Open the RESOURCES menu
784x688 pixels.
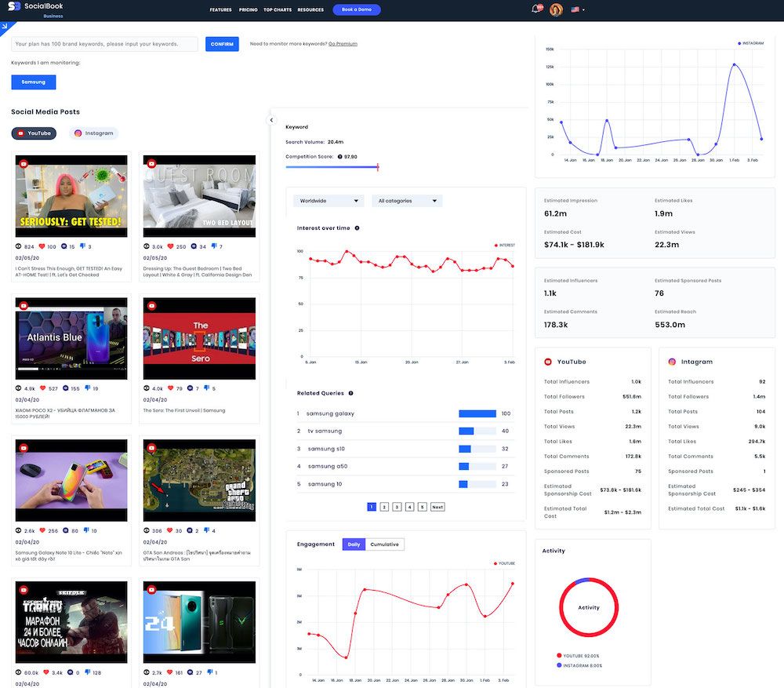click(x=310, y=9)
